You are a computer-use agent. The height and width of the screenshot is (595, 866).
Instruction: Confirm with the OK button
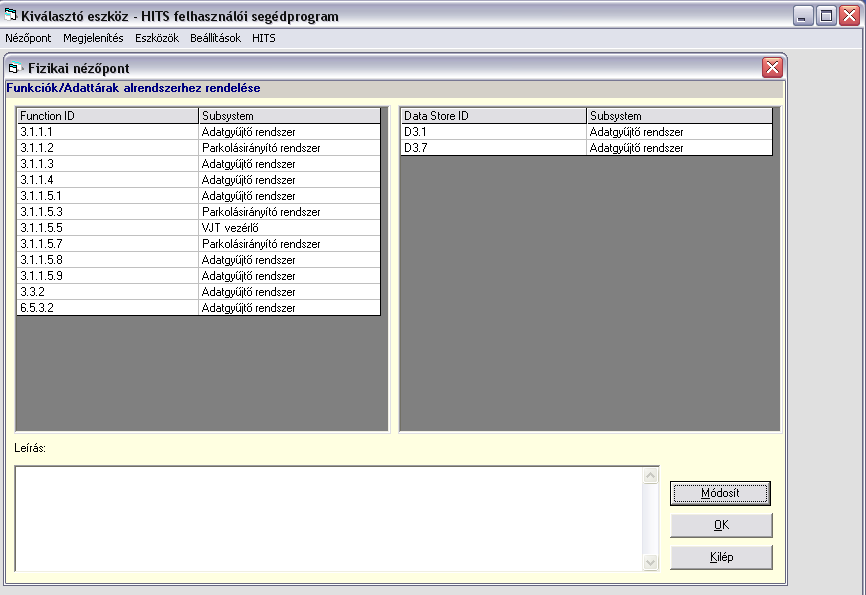pyautogui.click(x=721, y=525)
